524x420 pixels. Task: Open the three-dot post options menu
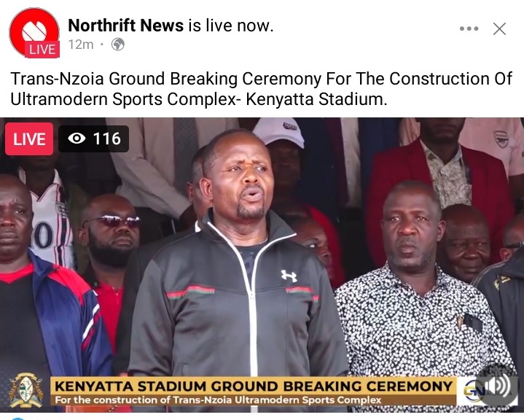tap(469, 28)
